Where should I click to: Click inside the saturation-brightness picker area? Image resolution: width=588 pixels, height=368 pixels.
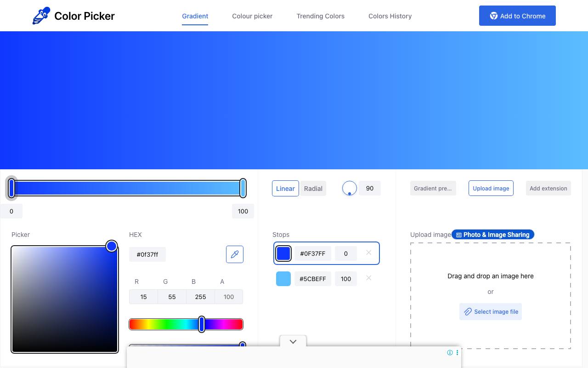tap(65, 299)
